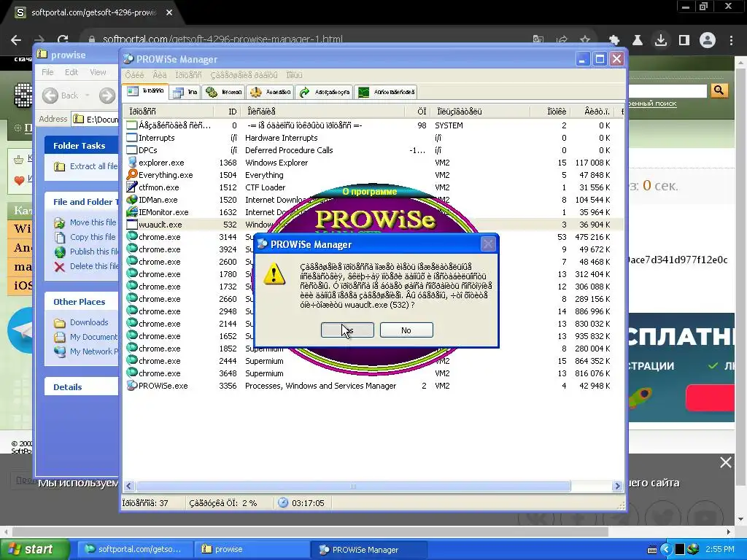Click the clock icon in PROWiSe status bar
The image size is (747, 560).
[x=283, y=503]
